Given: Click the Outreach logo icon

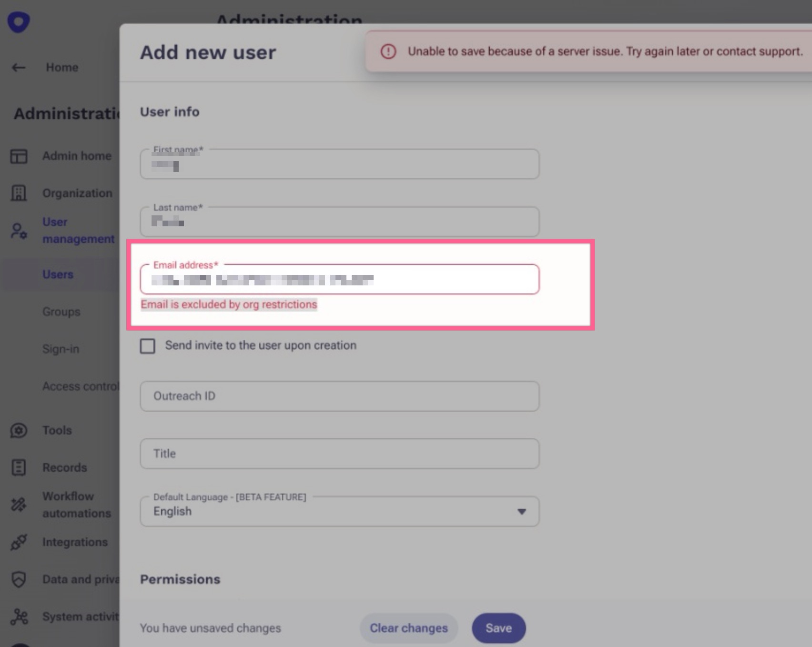Looking at the screenshot, I should (19, 22).
